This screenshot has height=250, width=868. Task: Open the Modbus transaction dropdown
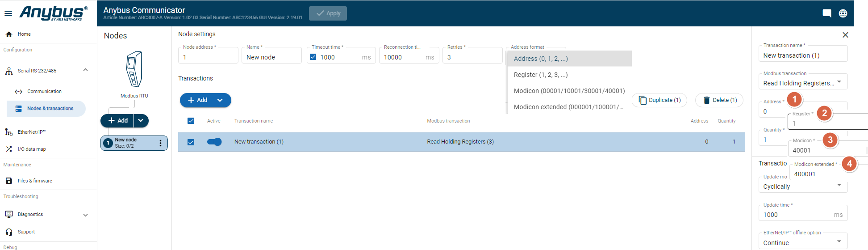(x=803, y=82)
